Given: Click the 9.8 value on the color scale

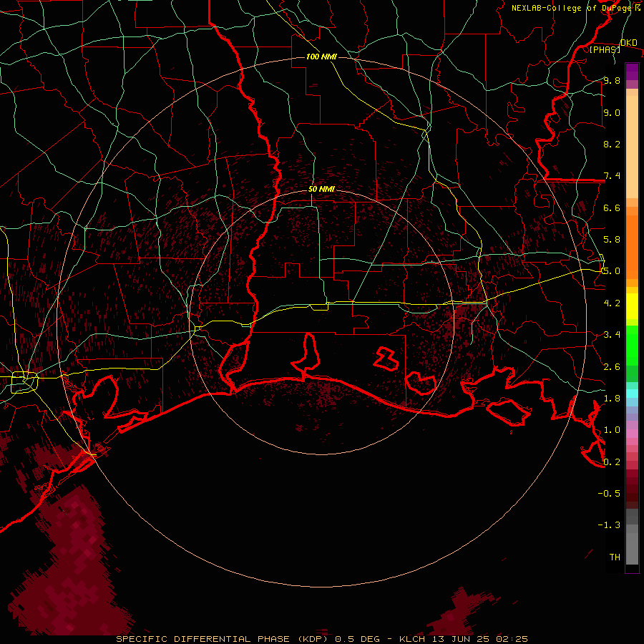Looking at the screenshot, I should click(x=612, y=81).
